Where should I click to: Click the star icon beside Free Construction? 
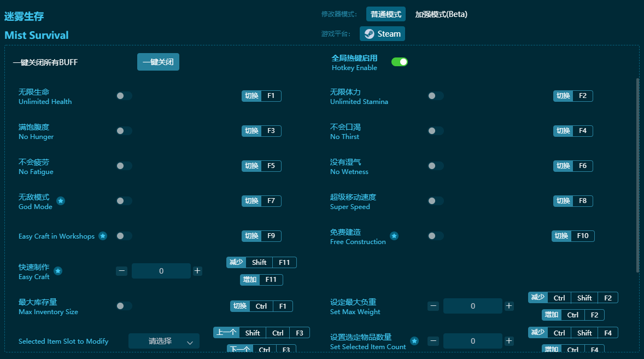pyautogui.click(x=395, y=235)
